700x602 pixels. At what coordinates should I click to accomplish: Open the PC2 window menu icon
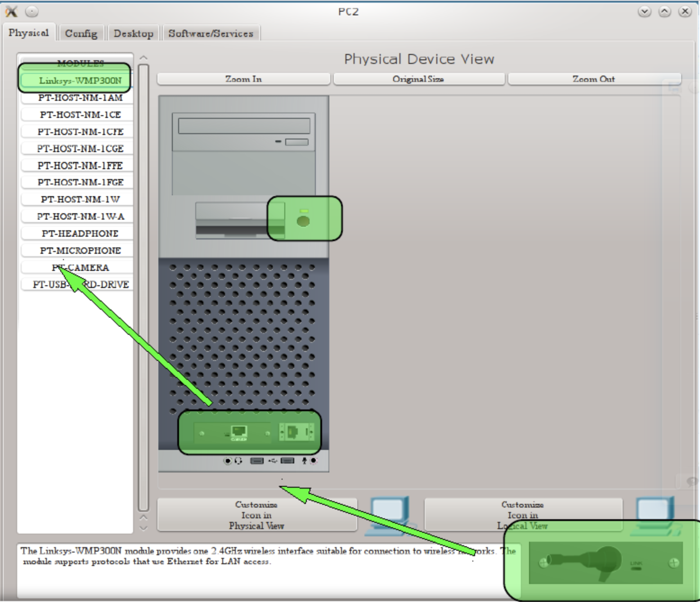[x=12, y=11]
